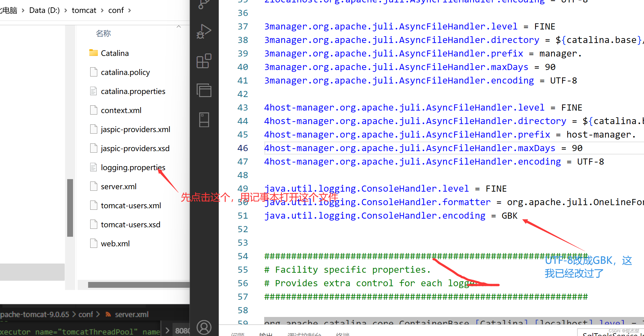Click the 3manager maxDays = 90 line
The height and width of the screenshot is (336, 644).
point(410,67)
